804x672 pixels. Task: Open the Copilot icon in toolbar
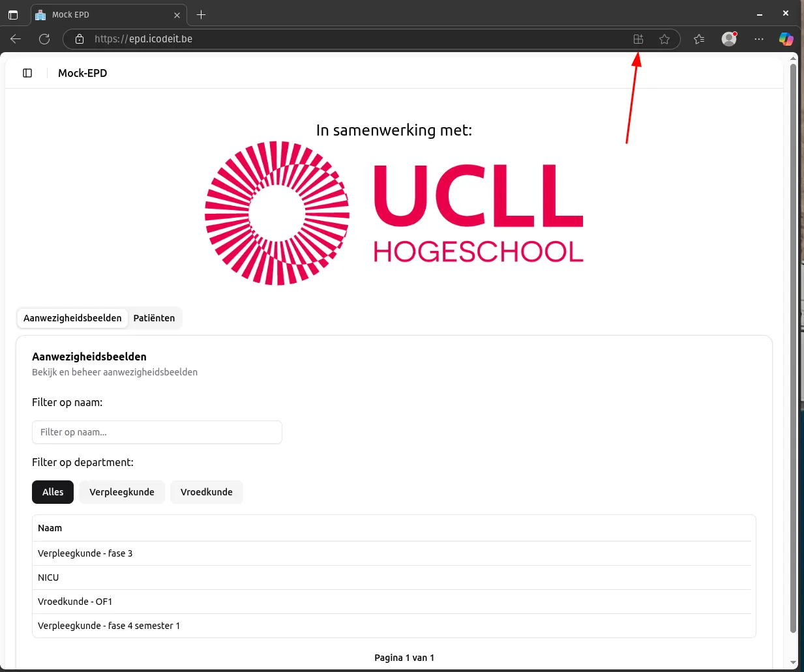point(786,39)
